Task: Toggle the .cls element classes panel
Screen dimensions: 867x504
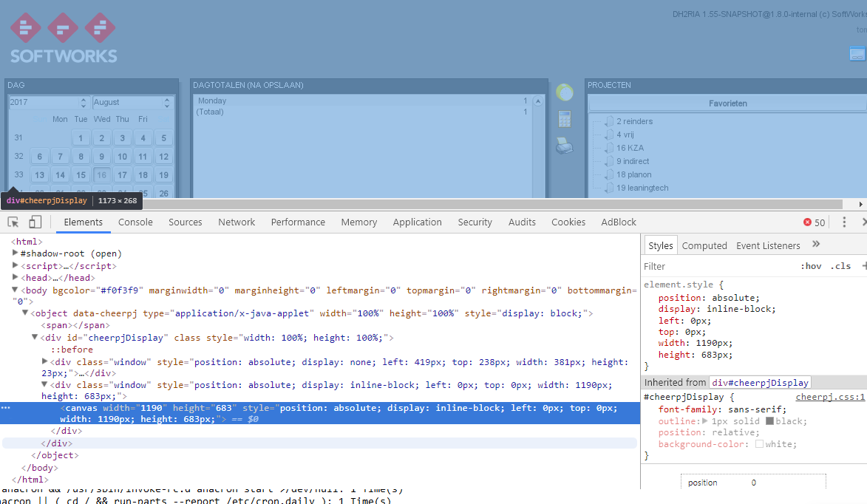Action: [840, 266]
